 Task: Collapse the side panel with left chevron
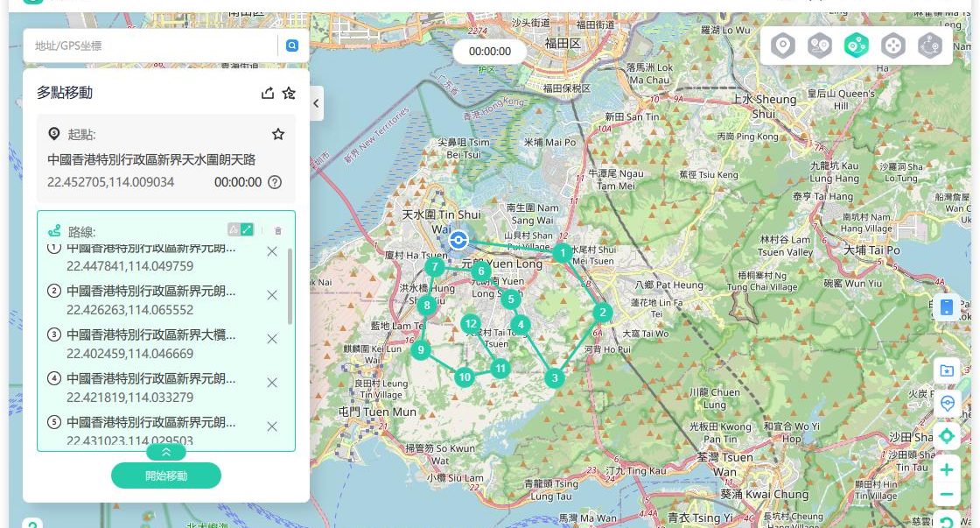click(x=317, y=103)
